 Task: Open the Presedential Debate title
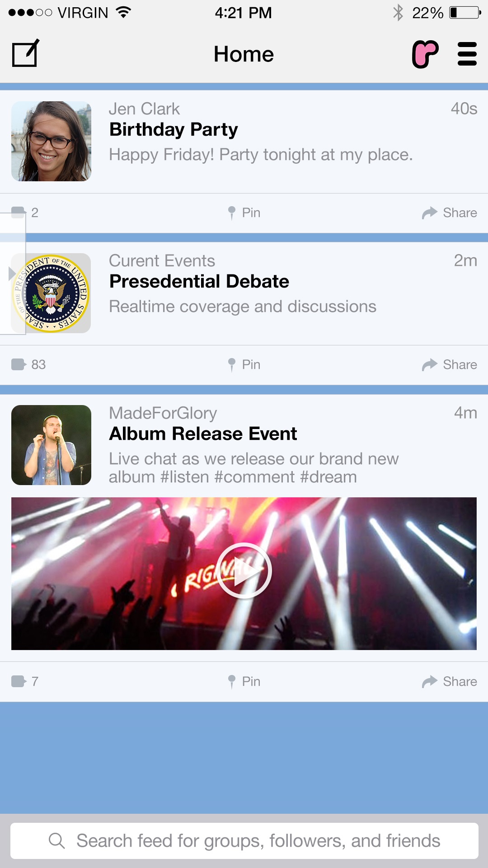coord(199,282)
